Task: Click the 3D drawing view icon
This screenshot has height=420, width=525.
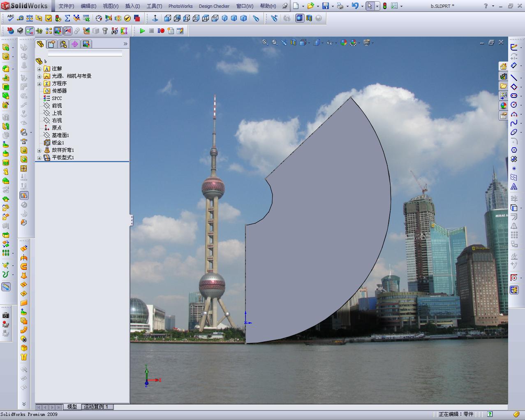Action: (x=11, y=31)
